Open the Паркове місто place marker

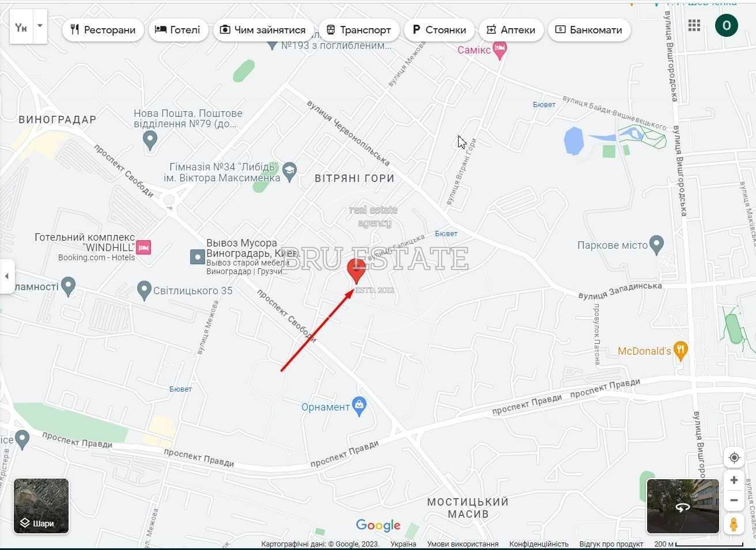pos(656,245)
